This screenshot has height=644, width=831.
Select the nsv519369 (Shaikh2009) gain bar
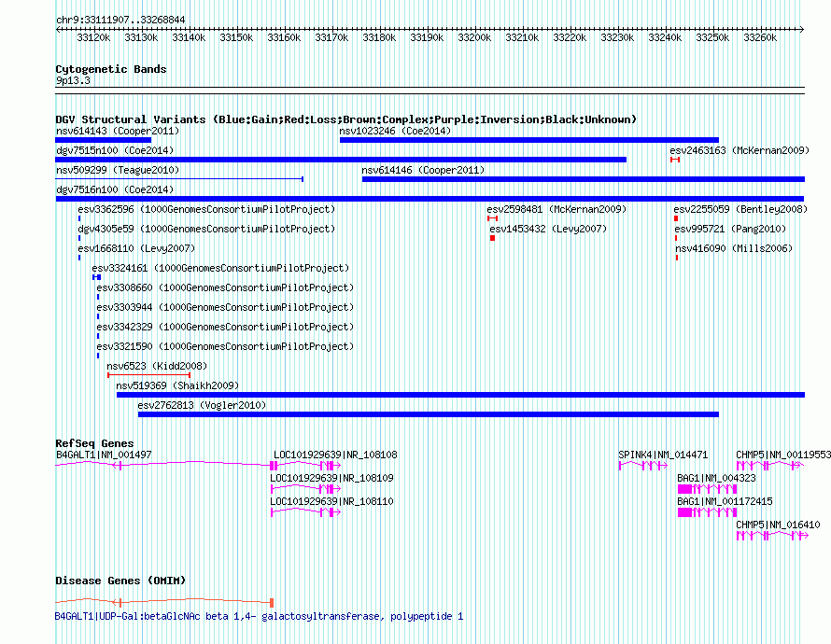[x=460, y=395]
